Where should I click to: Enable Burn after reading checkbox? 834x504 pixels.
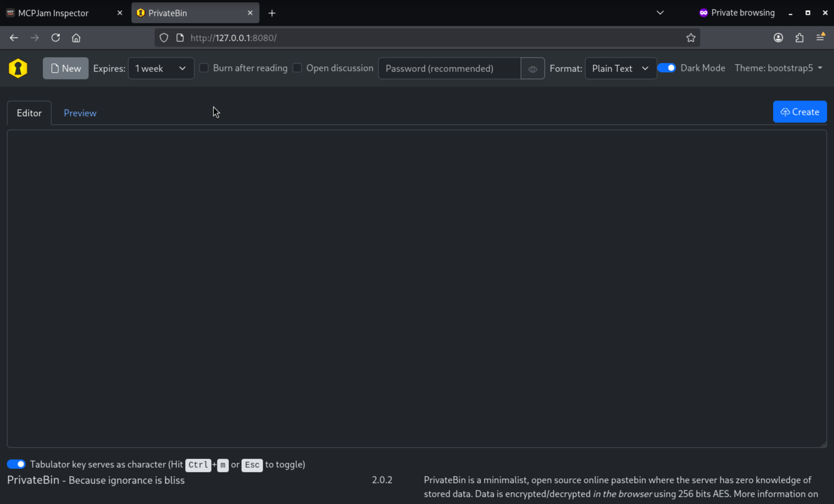204,68
